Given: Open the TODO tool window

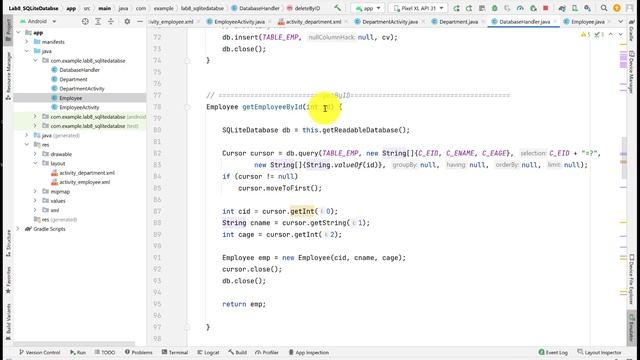Looking at the screenshot, I should point(105,352).
